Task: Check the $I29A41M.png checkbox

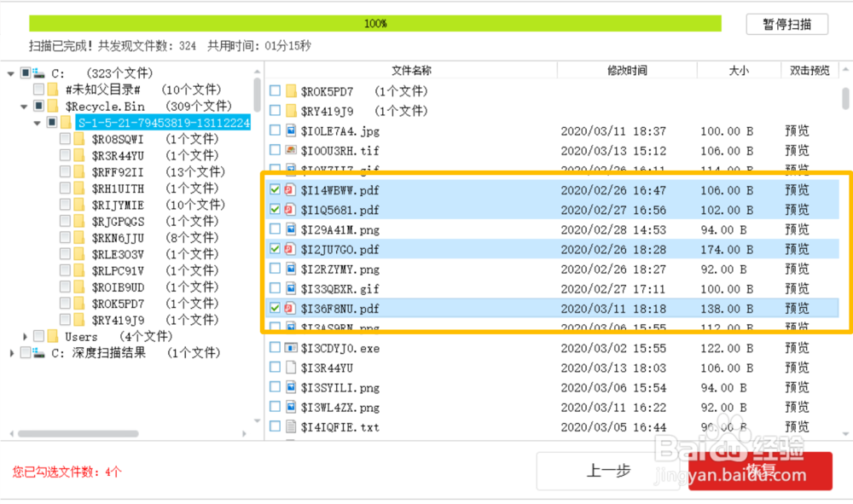Action: (x=276, y=229)
